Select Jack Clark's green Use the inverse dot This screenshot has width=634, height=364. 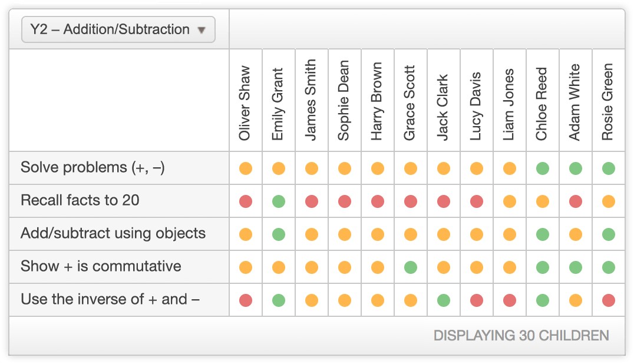pyautogui.click(x=444, y=300)
